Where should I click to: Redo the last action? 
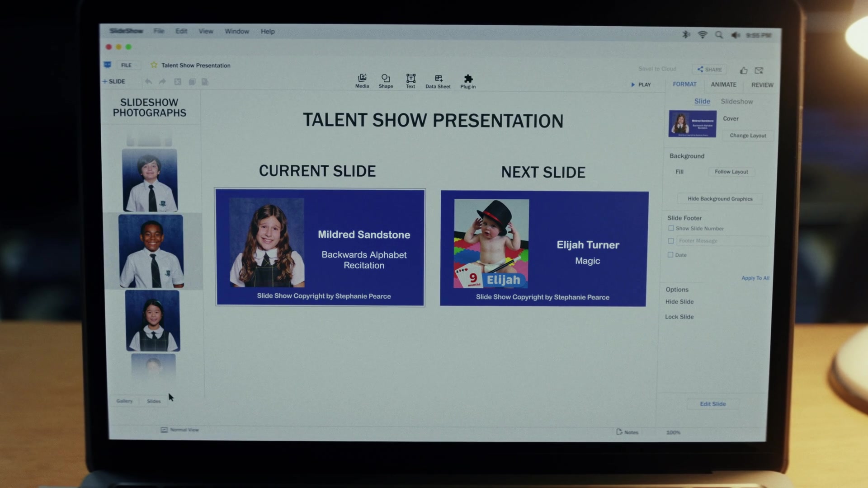pyautogui.click(x=162, y=81)
